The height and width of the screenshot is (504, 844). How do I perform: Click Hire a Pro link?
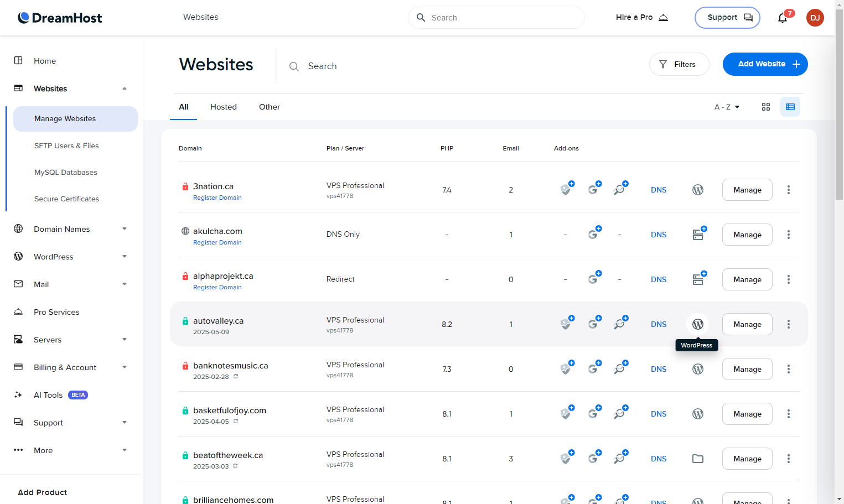click(x=642, y=18)
